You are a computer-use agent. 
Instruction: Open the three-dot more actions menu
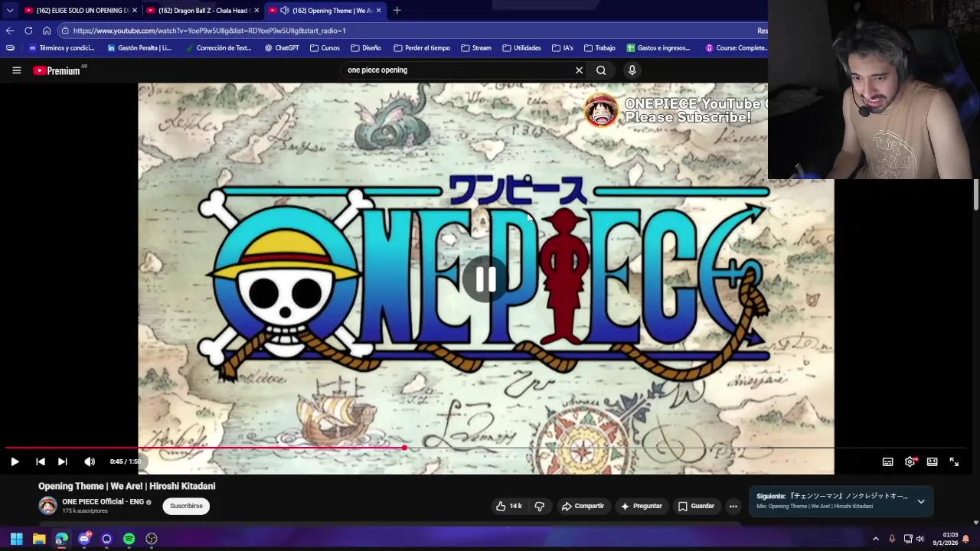tap(733, 506)
